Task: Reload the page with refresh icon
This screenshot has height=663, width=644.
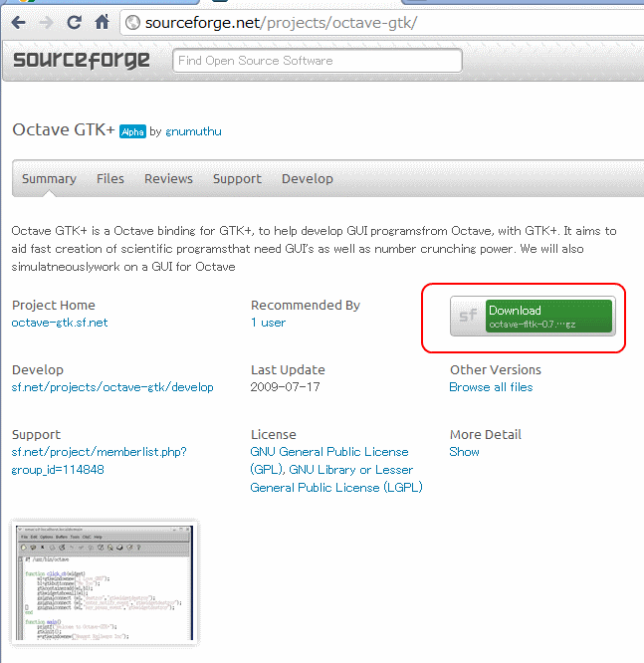Action: [x=75, y=22]
